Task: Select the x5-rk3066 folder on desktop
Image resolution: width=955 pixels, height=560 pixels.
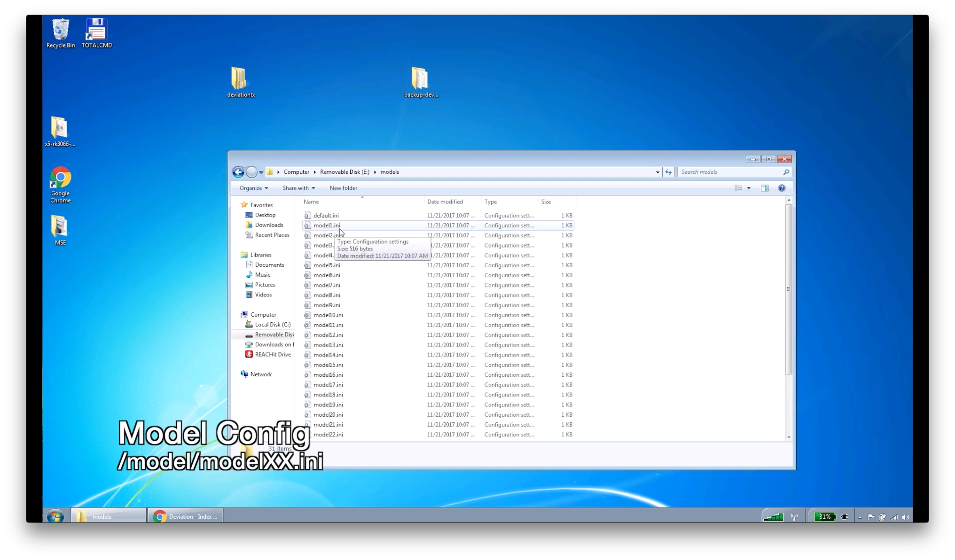Action: pos(60,132)
